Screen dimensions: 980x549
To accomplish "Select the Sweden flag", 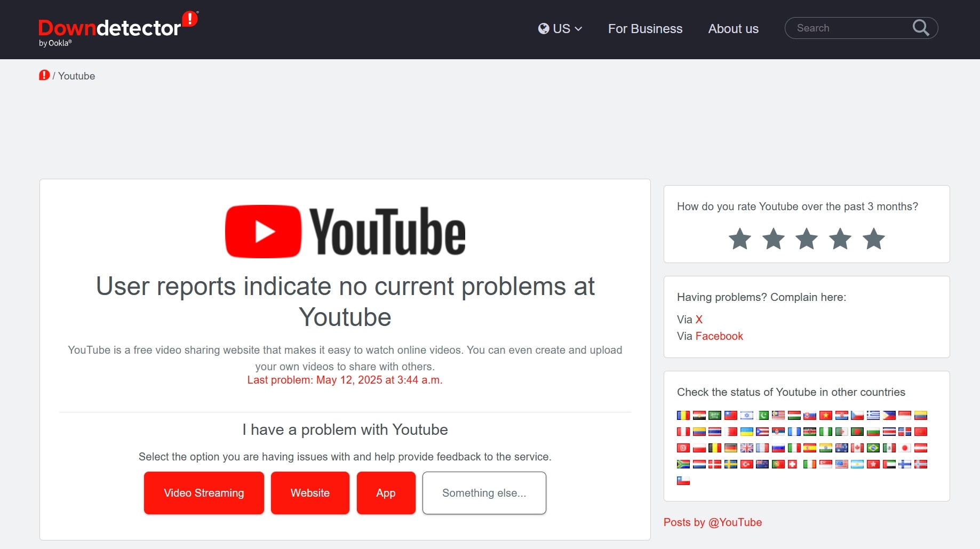I will 731,464.
